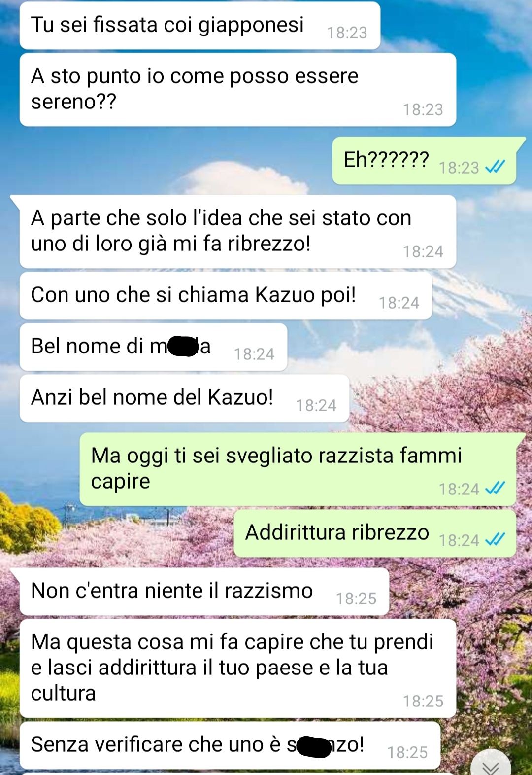Tap the 18:25 timestamp on 'razzismo' message
Image resolution: width=532 pixels, height=775 pixels.
[356, 599]
